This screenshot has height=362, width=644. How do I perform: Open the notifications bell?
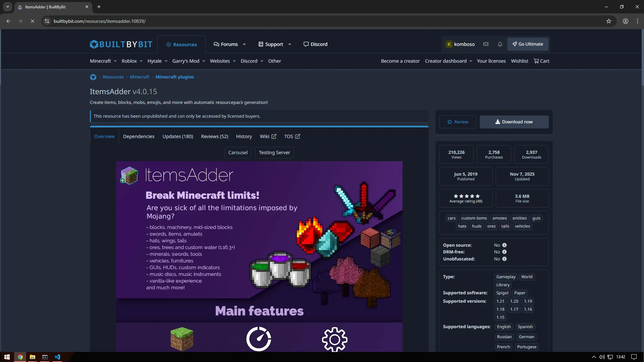[500, 44]
